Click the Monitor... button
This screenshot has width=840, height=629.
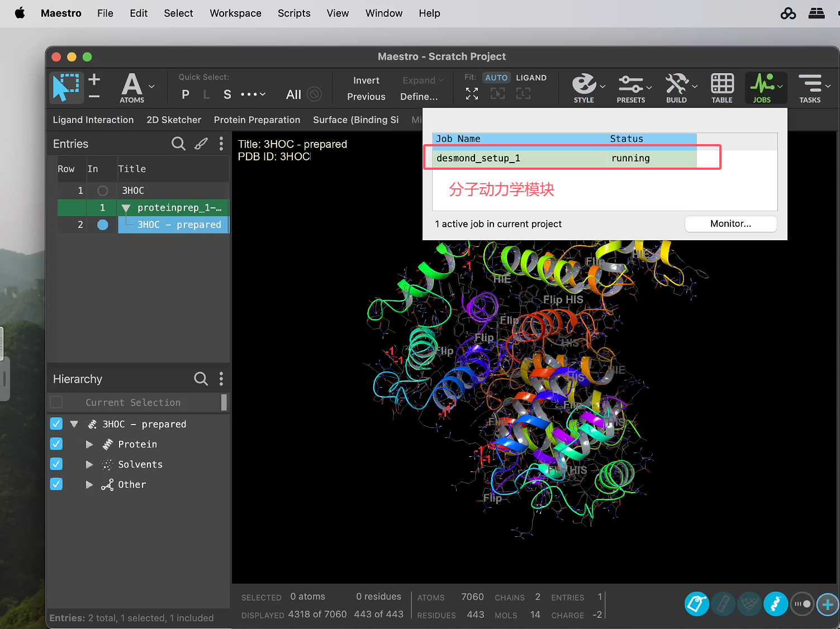click(730, 223)
